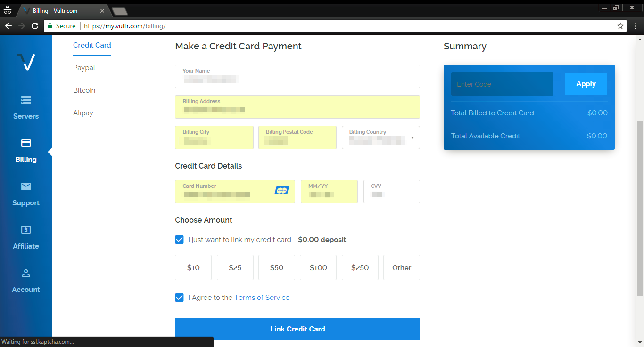644x347 pixels.
Task: Choose the Alipay payment option
Action: point(83,113)
